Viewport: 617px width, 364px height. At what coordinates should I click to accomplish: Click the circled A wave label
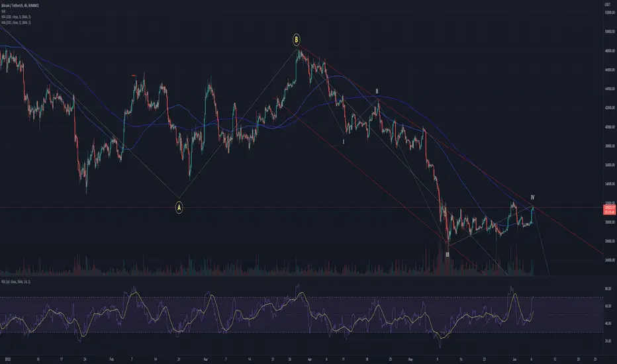tap(179, 207)
